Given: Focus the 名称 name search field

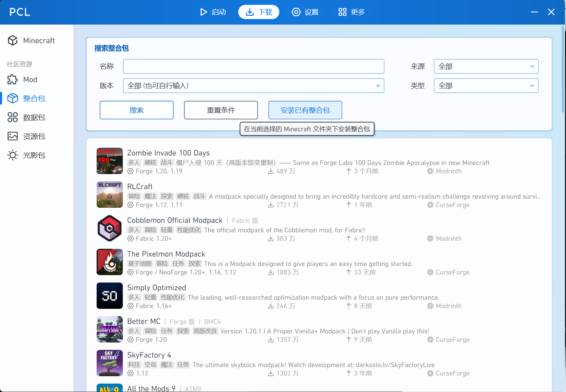Looking at the screenshot, I should (253, 66).
